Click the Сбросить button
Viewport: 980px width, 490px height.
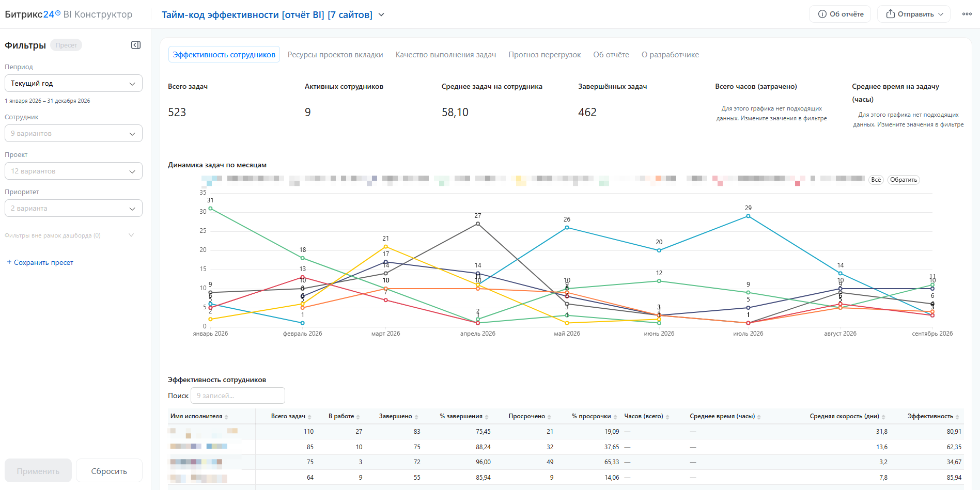[x=109, y=471]
